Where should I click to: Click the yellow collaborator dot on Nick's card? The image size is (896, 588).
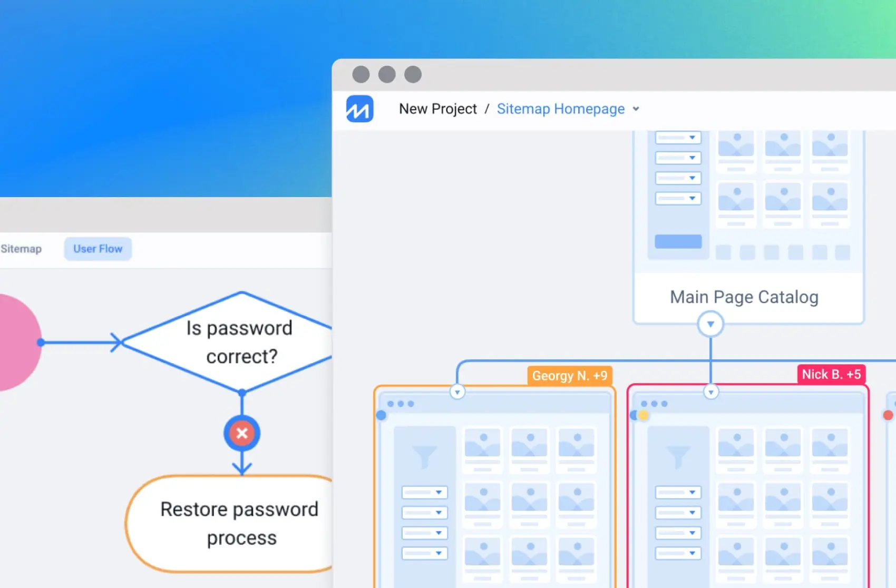pyautogui.click(x=644, y=416)
